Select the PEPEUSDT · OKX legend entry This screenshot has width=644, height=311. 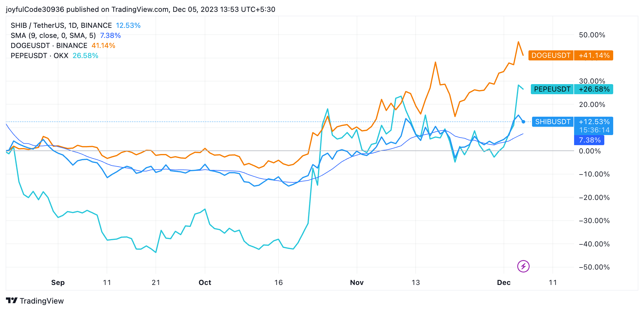pyautogui.click(x=39, y=56)
